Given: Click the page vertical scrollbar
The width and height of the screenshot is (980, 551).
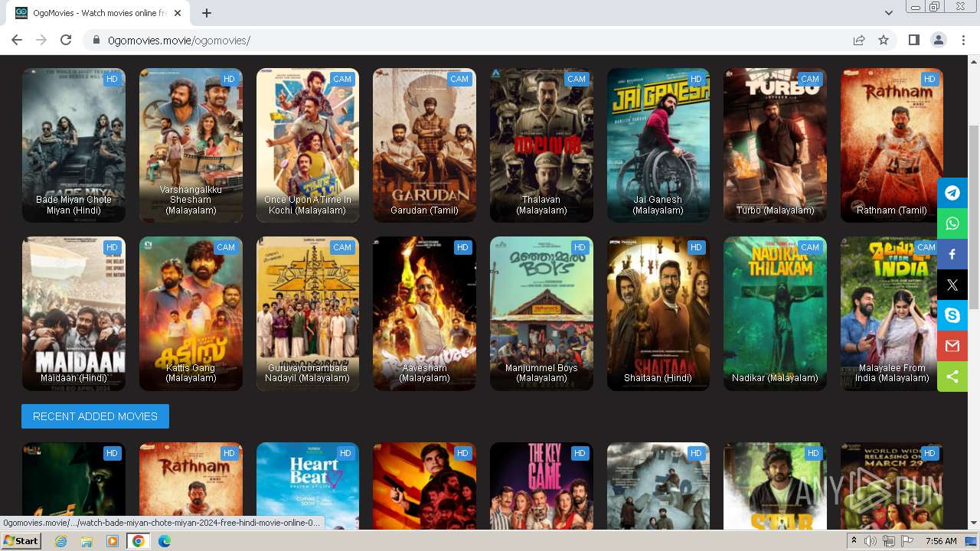Looking at the screenshot, I should coord(974,217).
